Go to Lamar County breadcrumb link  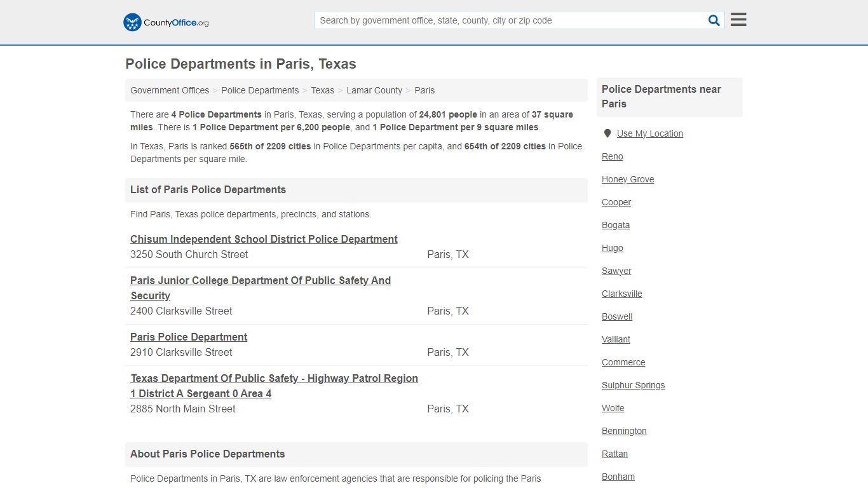(374, 90)
